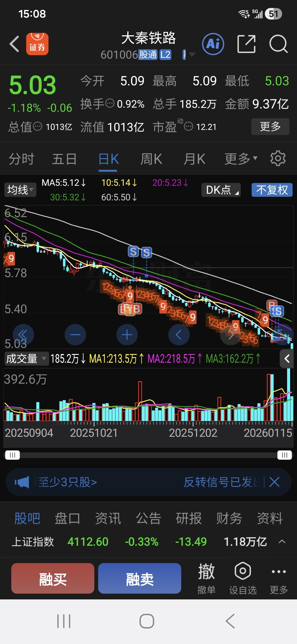Open the 至少3只股 banner link
The width and height of the screenshot is (297, 644).
(x=65, y=482)
